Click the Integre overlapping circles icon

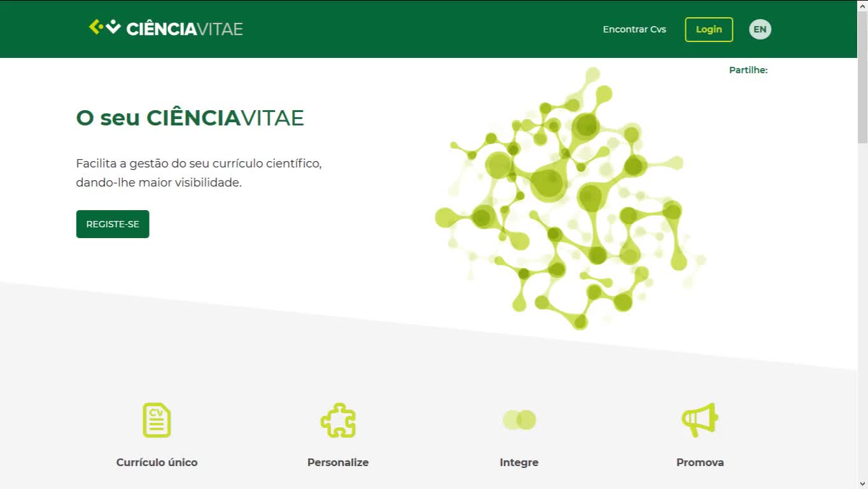pos(519,420)
